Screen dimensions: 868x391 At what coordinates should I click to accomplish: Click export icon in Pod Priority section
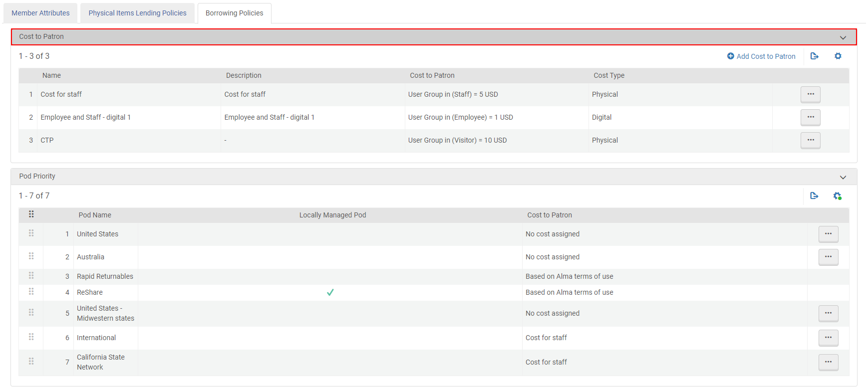[814, 196]
